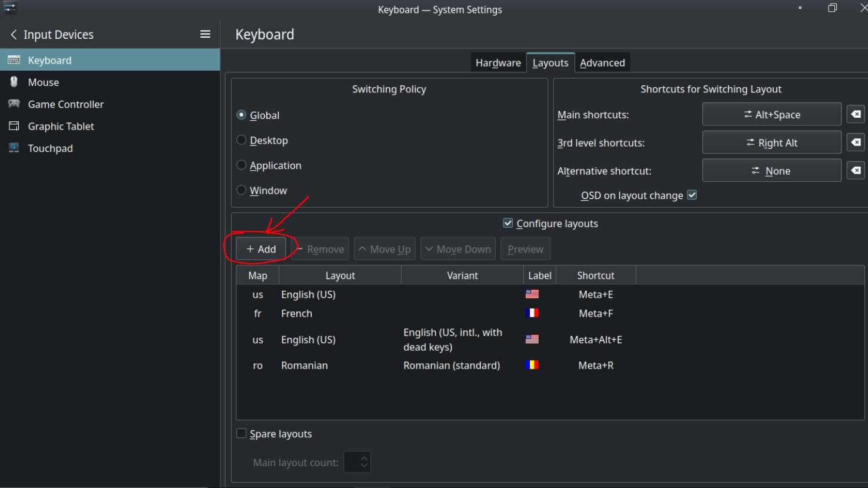Enable Spare layouts checkbox
The image size is (868, 488).
click(x=242, y=434)
